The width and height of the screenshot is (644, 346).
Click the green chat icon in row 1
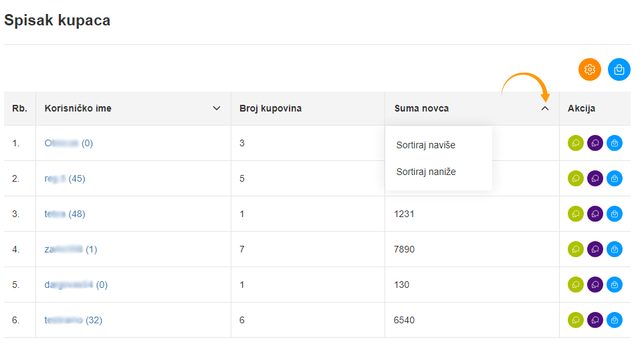coord(575,143)
